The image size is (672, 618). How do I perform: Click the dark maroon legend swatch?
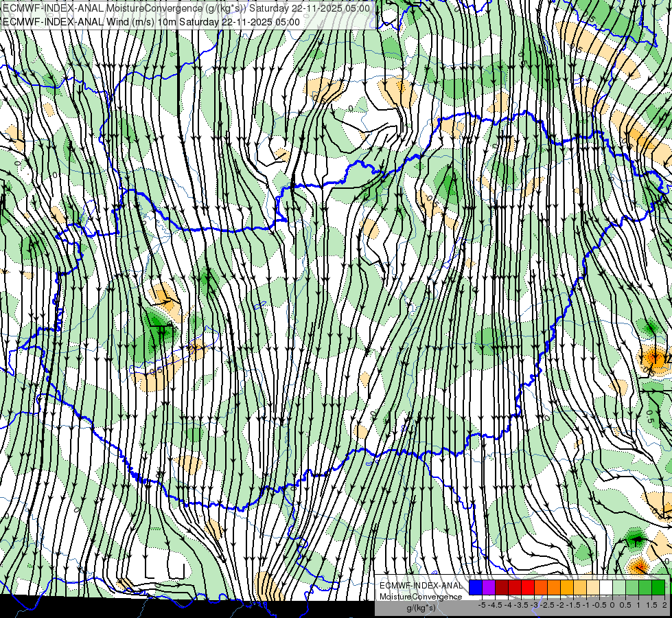[502, 587]
